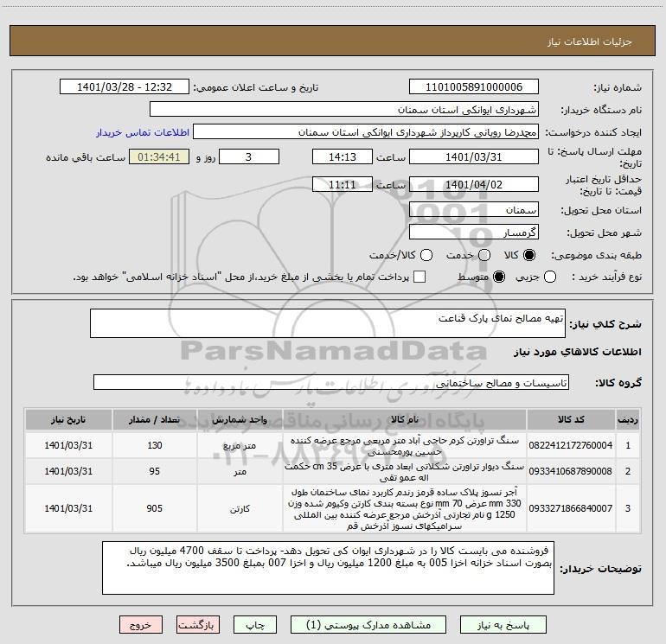Click the ردیف column header
Viewport: 666px width, 644px height.
point(628,419)
